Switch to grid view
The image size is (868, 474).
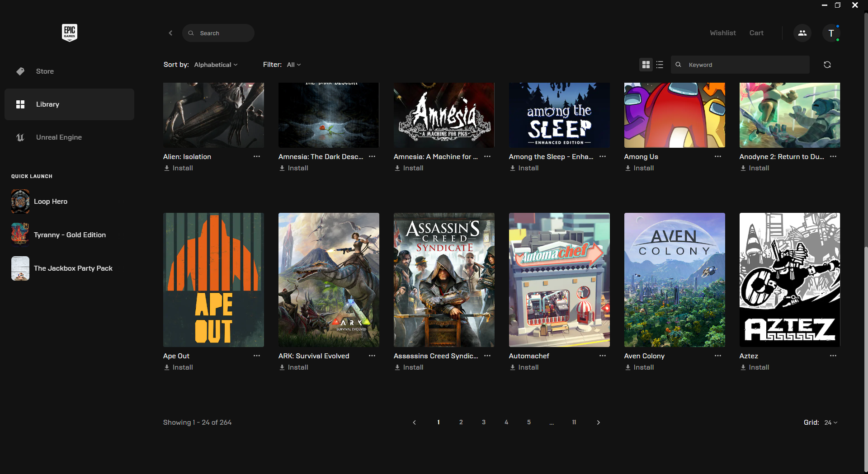coord(646,65)
